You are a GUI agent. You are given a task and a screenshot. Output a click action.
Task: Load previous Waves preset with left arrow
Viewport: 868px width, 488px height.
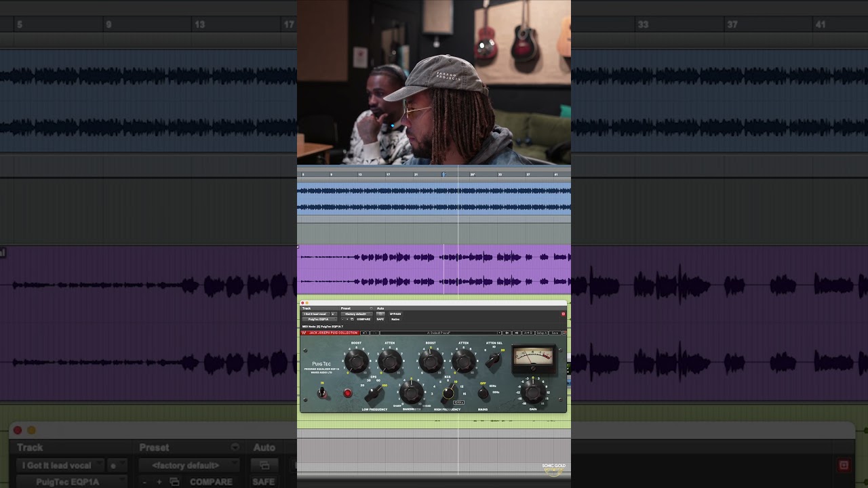tap(507, 333)
